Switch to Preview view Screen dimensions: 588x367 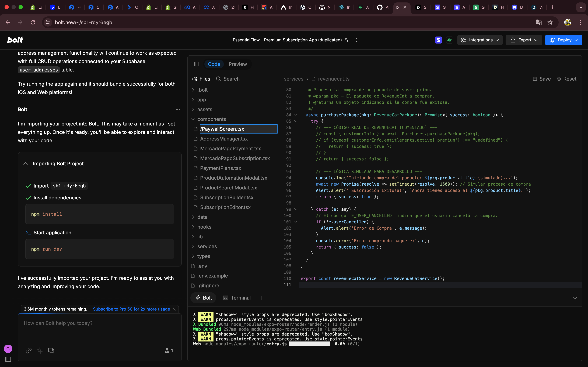[237, 64]
